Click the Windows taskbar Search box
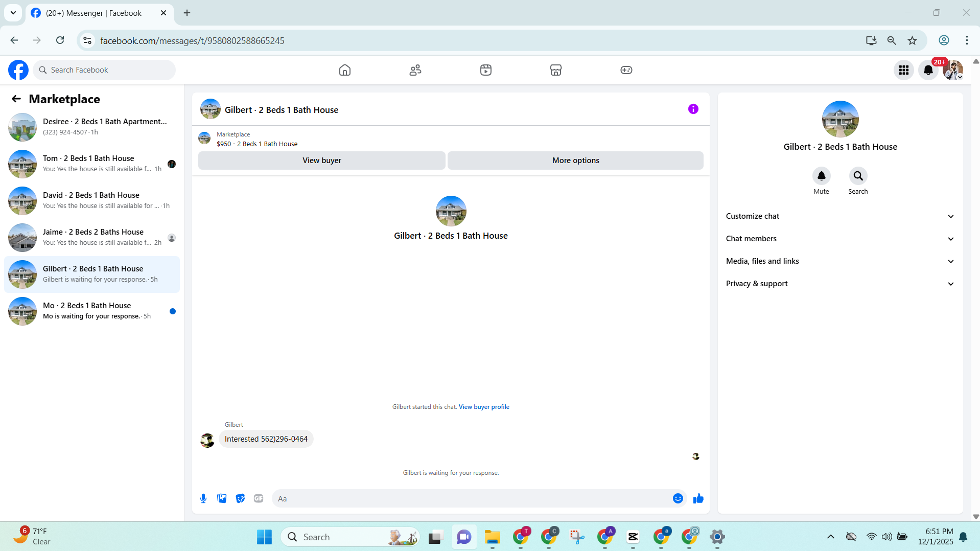This screenshot has height=551, width=980. 351,537
